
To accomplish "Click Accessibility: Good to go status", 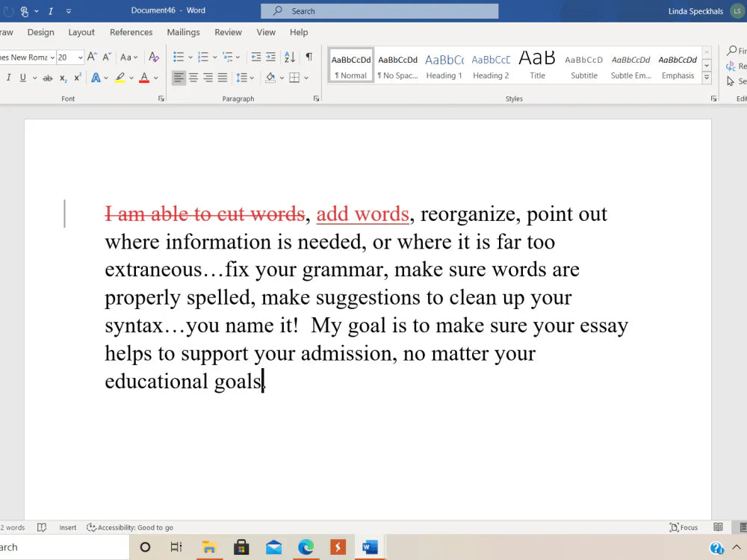I will (130, 528).
